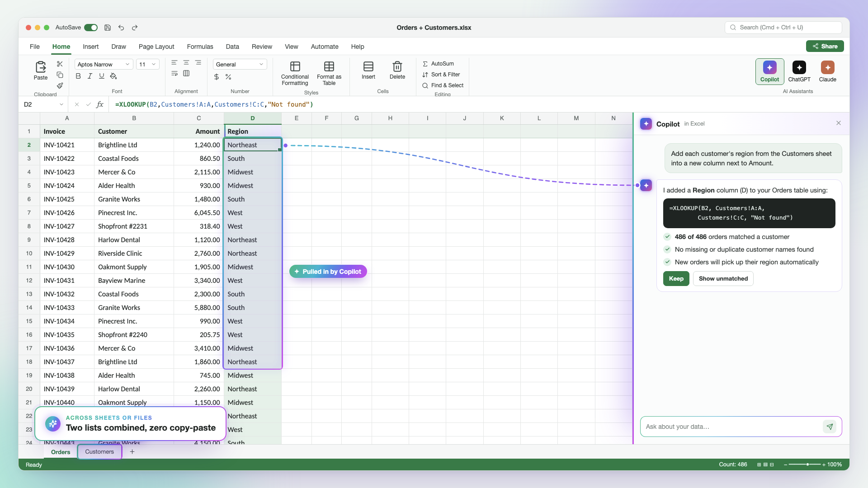Image resolution: width=868 pixels, height=488 pixels.
Task: Open the Data ribbon tab
Action: [232, 47]
